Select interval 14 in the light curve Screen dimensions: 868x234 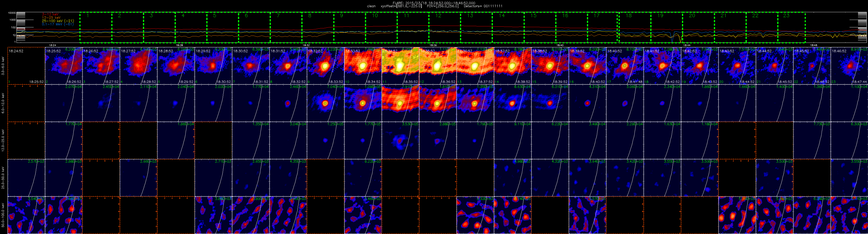(508, 28)
